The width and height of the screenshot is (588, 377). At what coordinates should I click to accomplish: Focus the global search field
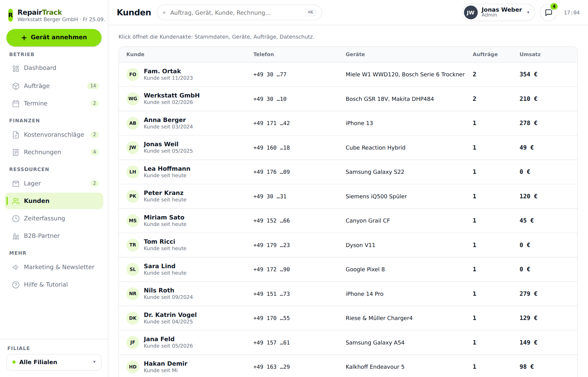tap(239, 13)
